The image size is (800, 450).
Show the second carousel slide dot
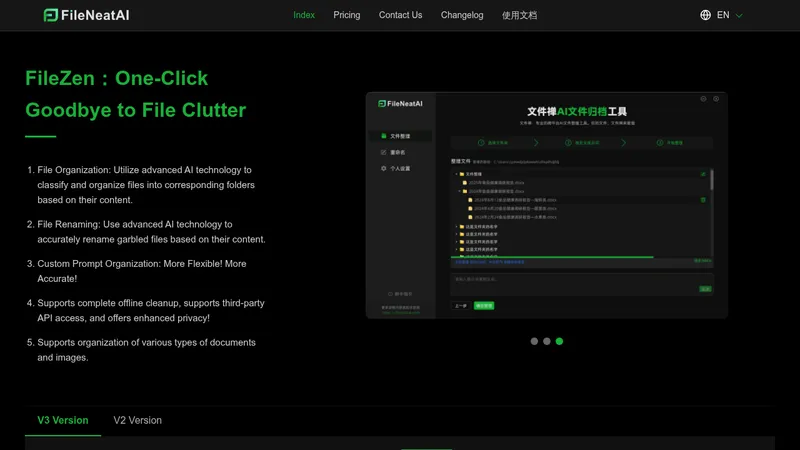[546, 341]
